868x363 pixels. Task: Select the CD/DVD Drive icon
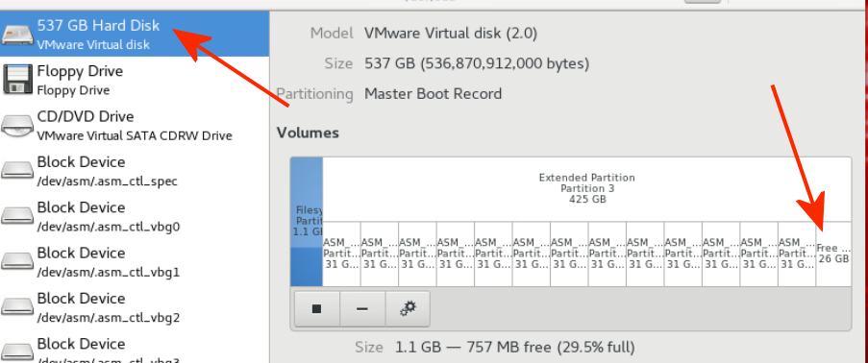[x=17, y=126]
